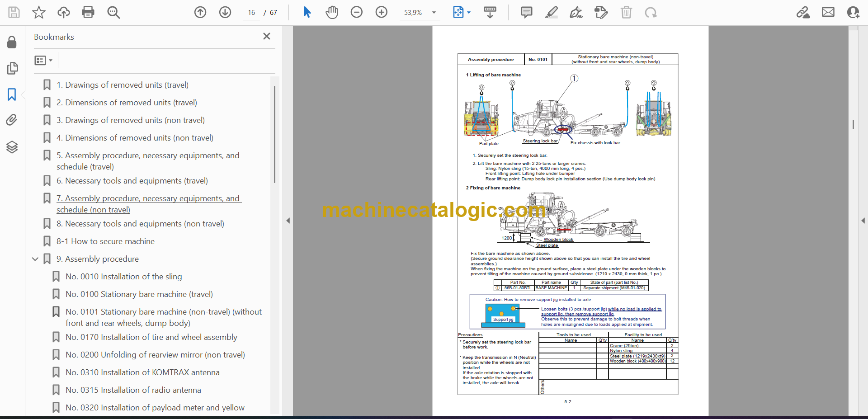Open the security lock panel

point(12,42)
